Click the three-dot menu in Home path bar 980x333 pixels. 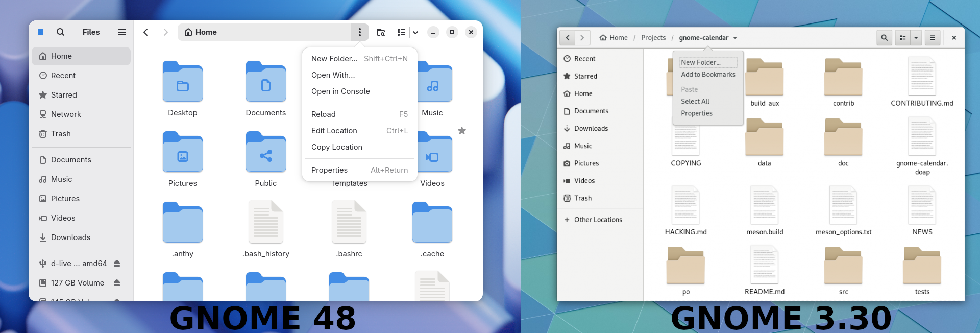[x=360, y=32]
